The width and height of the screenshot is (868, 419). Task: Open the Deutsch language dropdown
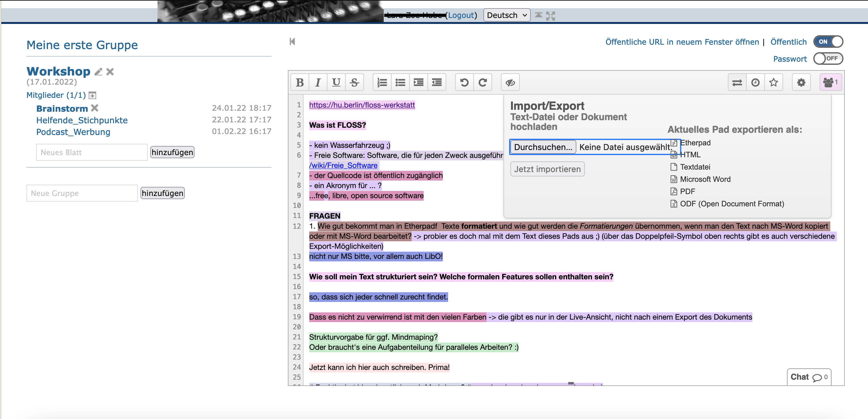507,15
